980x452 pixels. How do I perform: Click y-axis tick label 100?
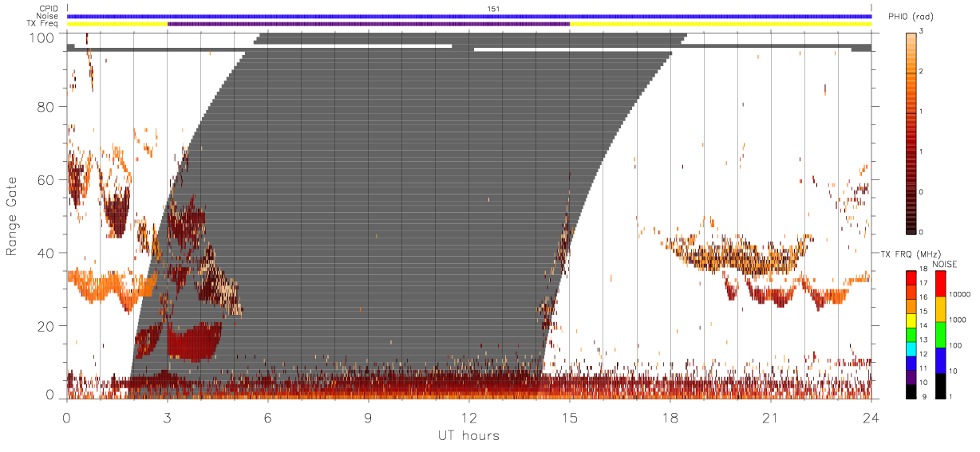click(x=44, y=37)
